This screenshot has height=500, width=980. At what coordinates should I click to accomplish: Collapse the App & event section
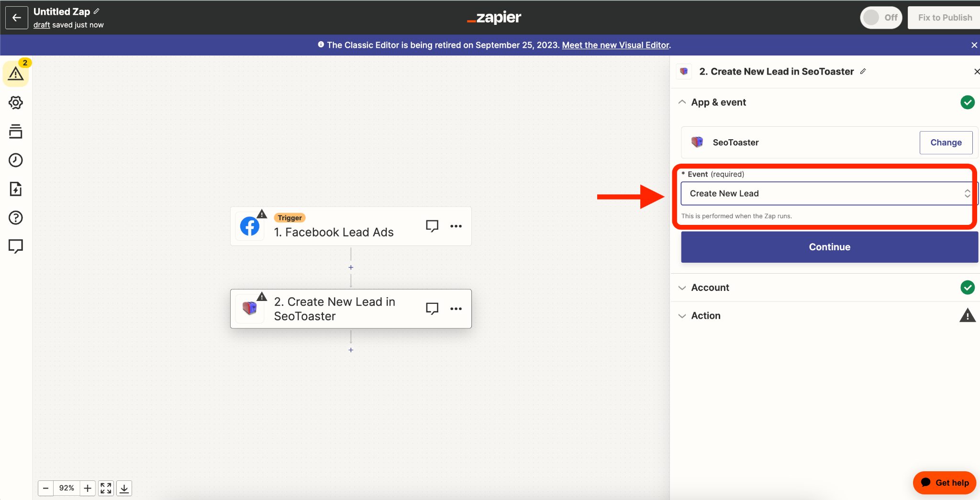tap(682, 102)
